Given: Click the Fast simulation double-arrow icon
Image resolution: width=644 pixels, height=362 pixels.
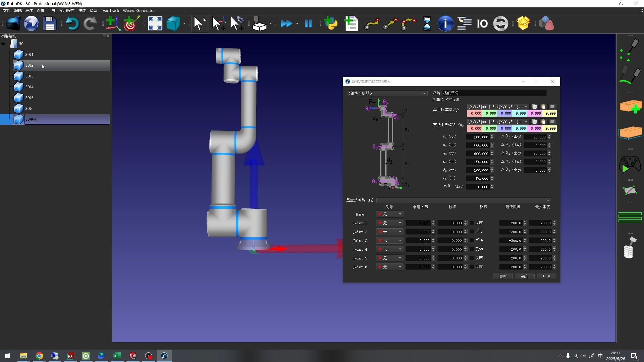Looking at the screenshot, I should (286, 24).
